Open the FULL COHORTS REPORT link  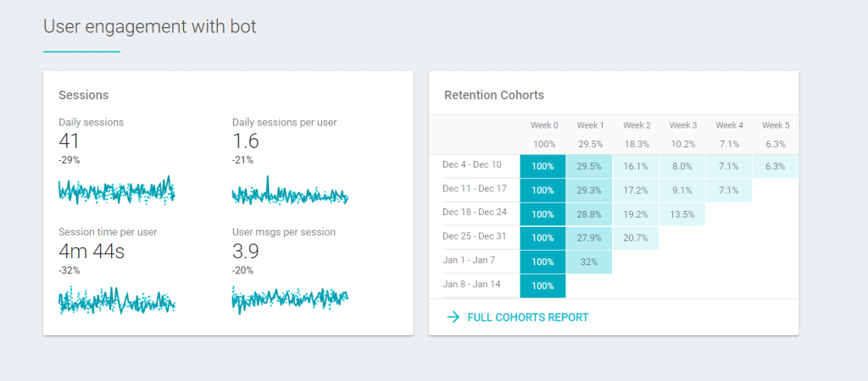pos(527,317)
